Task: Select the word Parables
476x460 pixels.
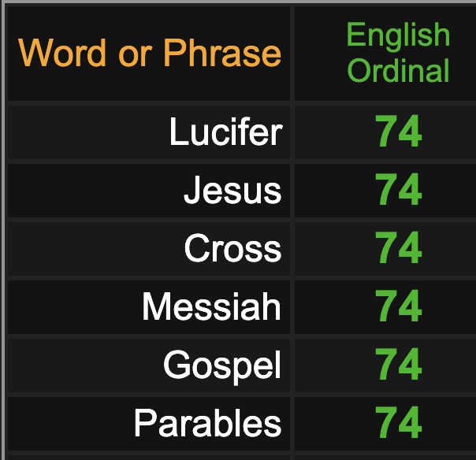Action: [207, 423]
